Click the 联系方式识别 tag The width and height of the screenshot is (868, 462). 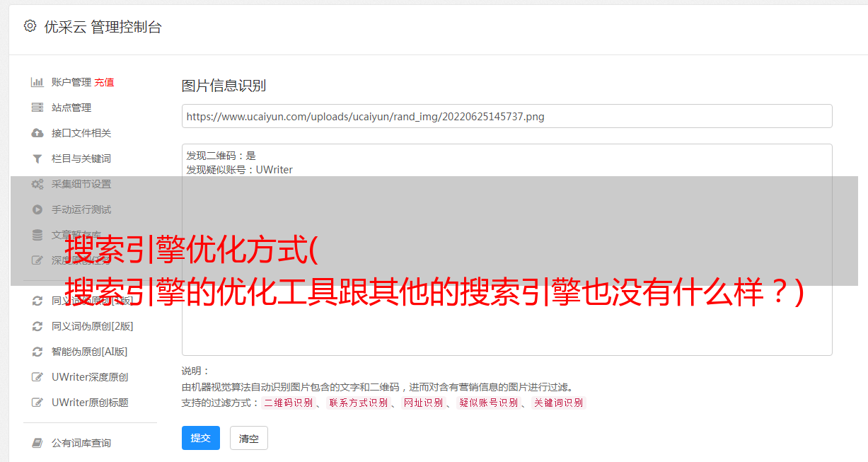point(359,403)
